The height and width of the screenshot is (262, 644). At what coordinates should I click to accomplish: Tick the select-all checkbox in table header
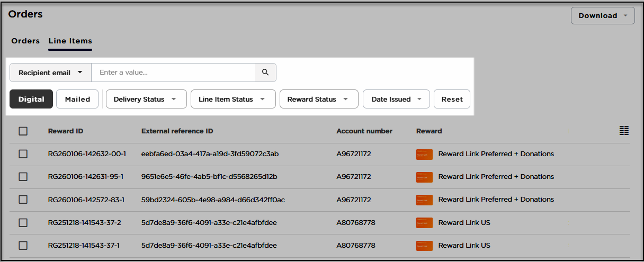(x=23, y=131)
